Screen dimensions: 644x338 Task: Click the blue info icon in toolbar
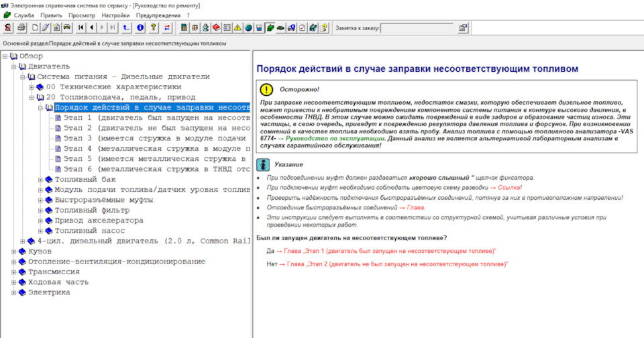coord(140,27)
